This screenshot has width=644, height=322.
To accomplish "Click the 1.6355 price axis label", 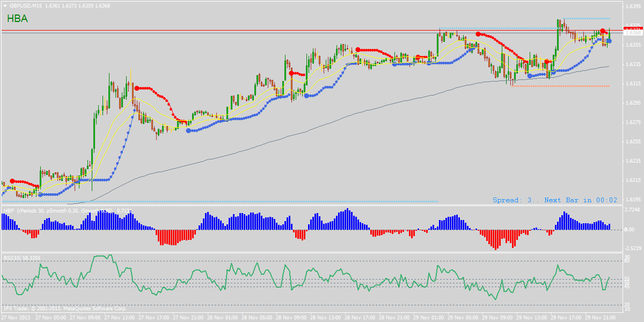I will 633,45.
